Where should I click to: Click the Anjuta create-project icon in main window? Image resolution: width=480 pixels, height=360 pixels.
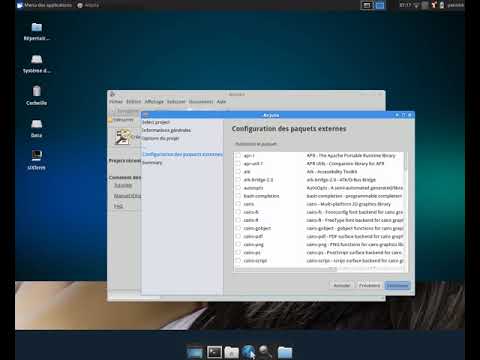(x=123, y=137)
